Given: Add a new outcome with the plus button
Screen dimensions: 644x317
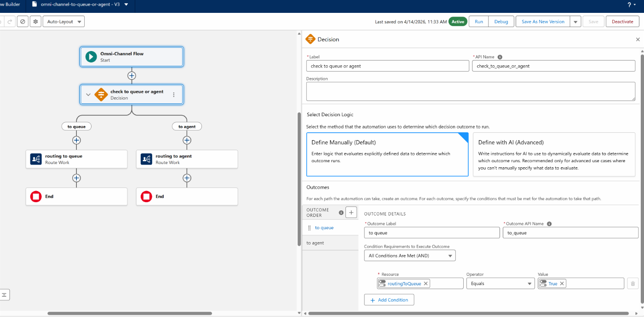Looking at the screenshot, I should 351,212.
